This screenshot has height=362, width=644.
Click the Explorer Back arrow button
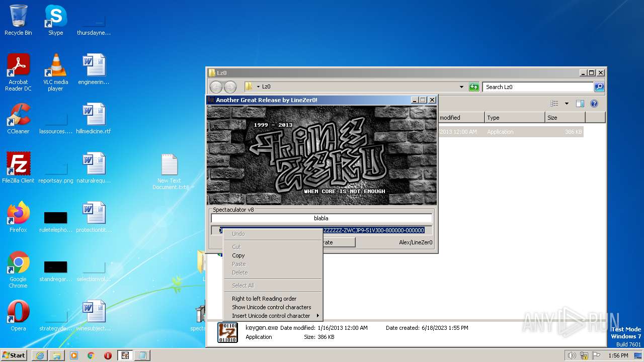[x=216, y=87]
